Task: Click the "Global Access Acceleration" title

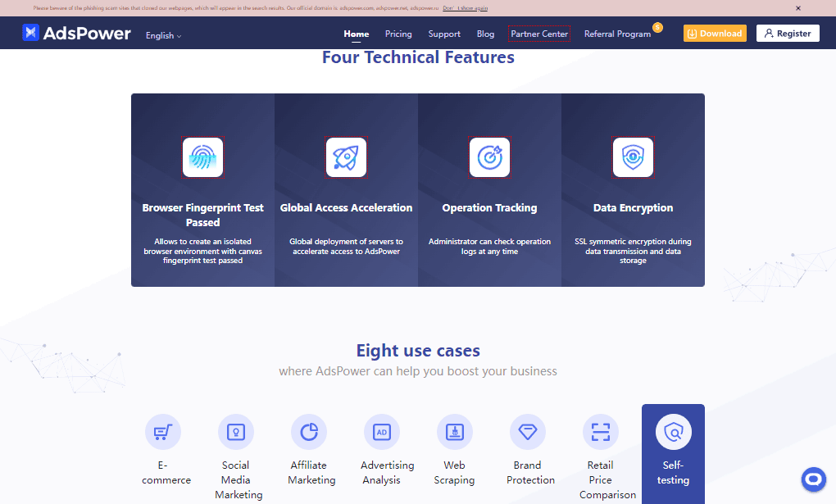Action: pos(346,208)
